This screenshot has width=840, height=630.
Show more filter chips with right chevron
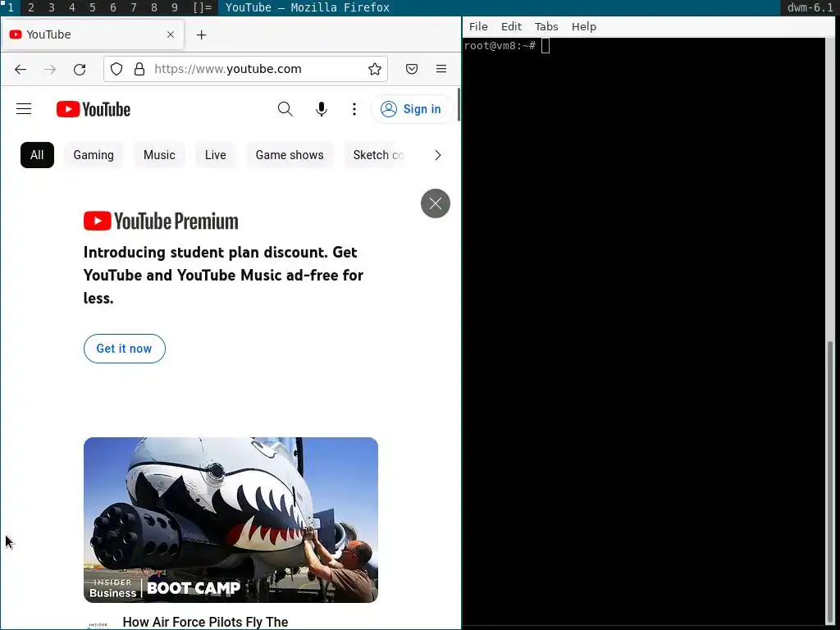coord(438,155)
